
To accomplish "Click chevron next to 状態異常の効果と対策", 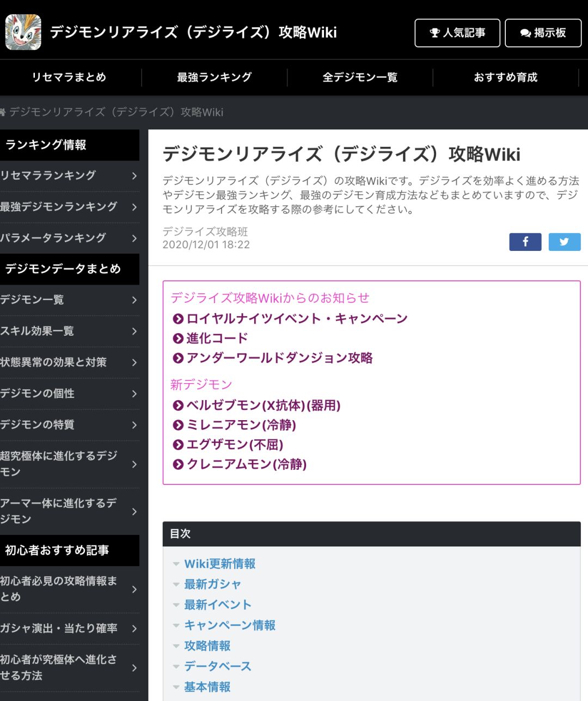I will (x=134, y=362).
